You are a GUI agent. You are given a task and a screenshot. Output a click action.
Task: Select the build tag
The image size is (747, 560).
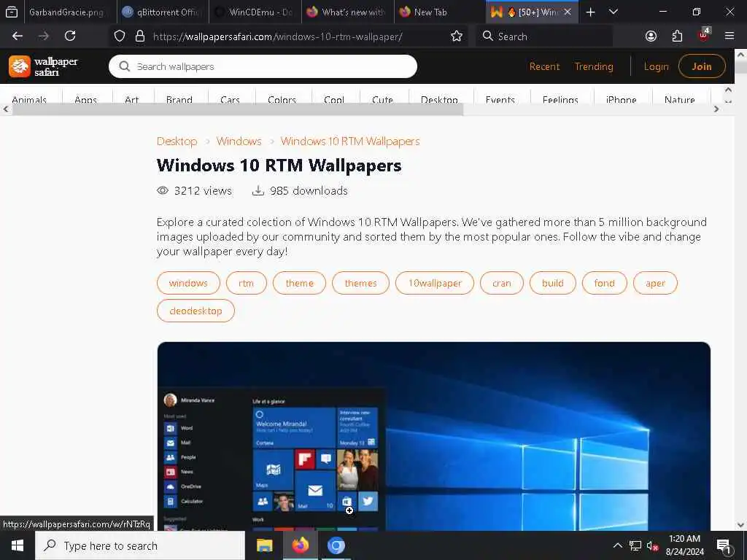click(x=553, y=283)
